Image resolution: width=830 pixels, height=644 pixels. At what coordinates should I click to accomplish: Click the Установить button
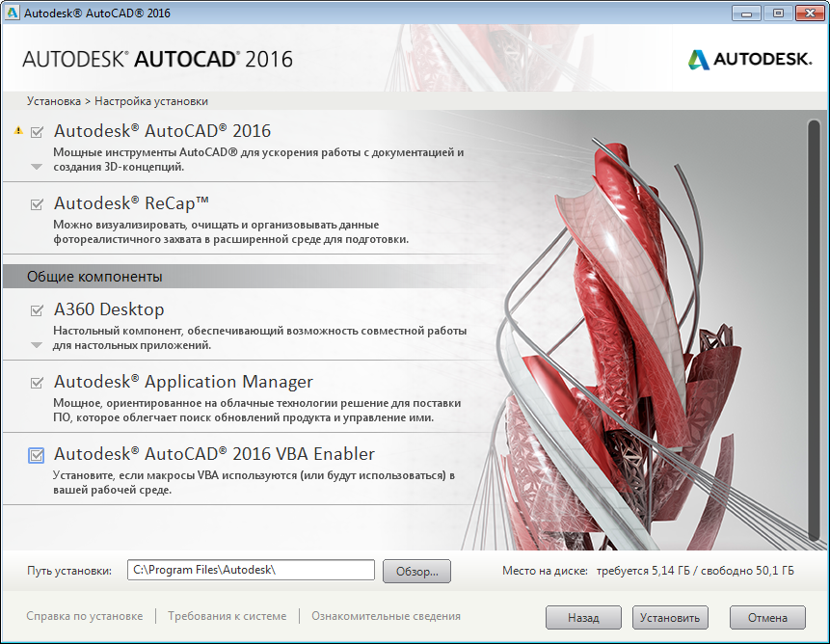point(670,618)
